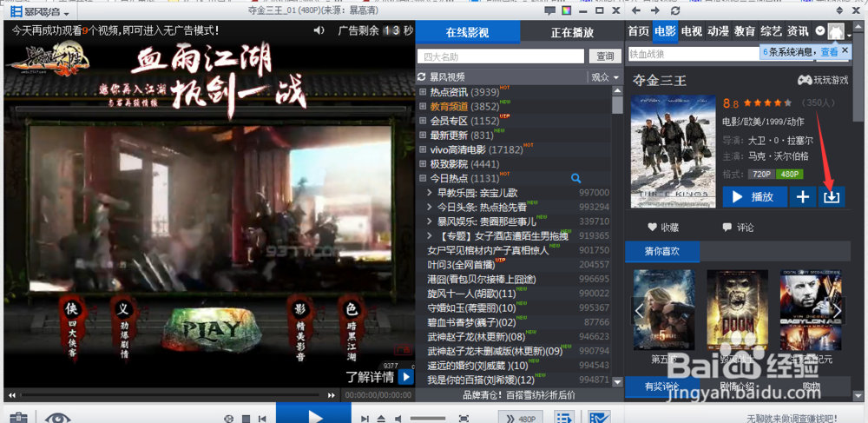
Task: Toggle the 暴风盒子 panel button
Action: [598, 418]
